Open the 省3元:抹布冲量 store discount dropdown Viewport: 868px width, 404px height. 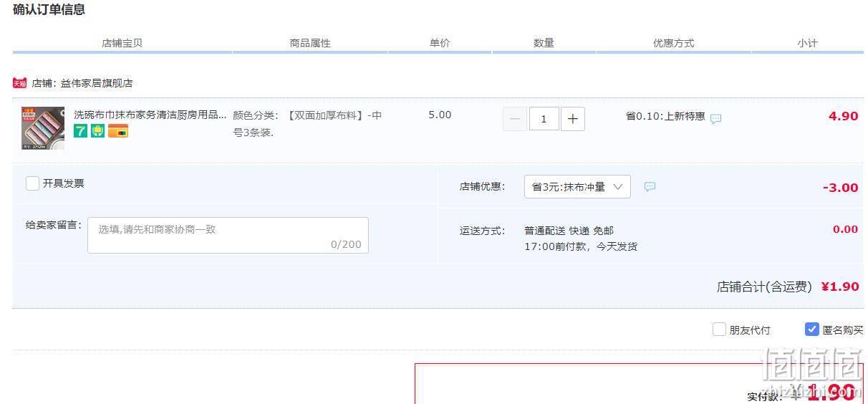pos(577,187)
